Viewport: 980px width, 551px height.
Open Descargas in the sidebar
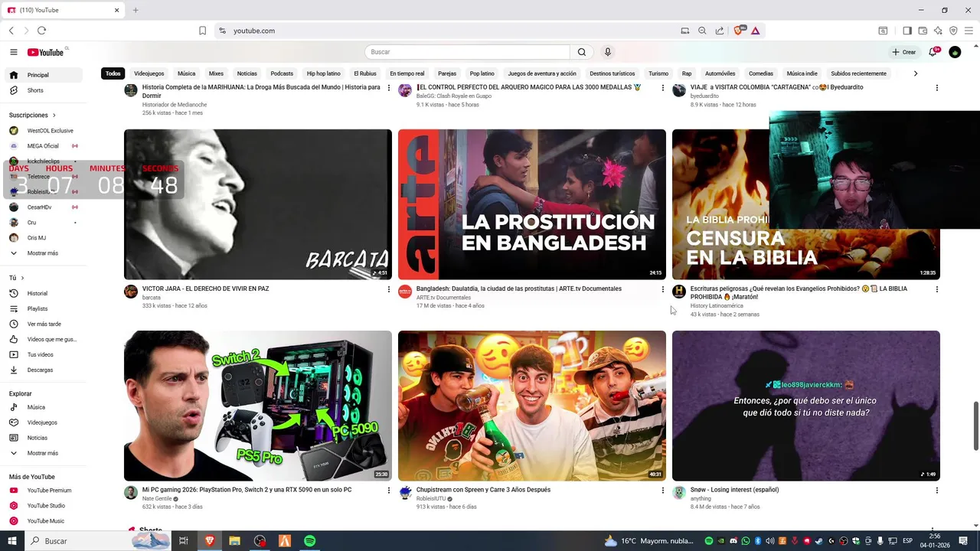click(45, 370)
